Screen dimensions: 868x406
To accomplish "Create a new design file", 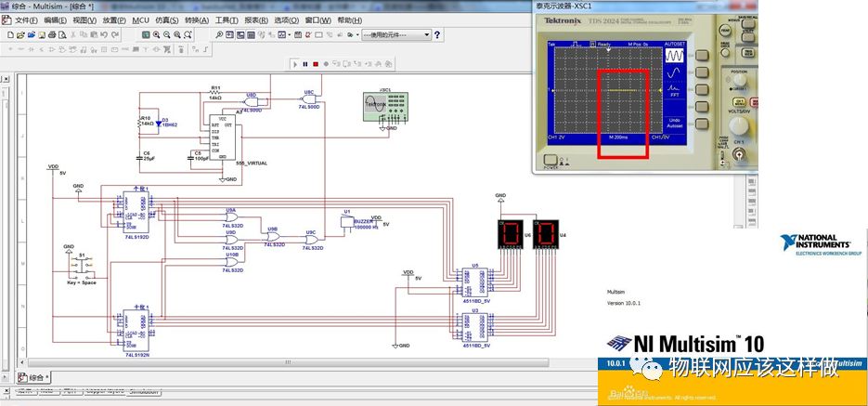I will 10,34.
